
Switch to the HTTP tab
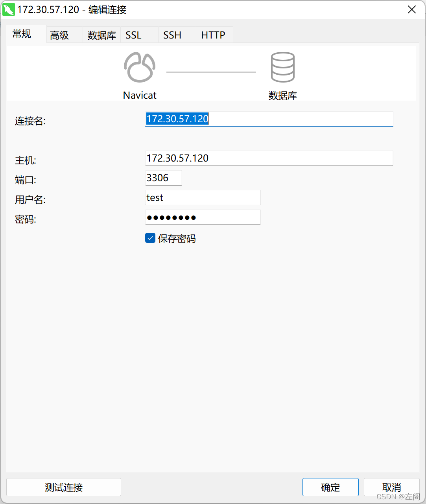point(214,35)
